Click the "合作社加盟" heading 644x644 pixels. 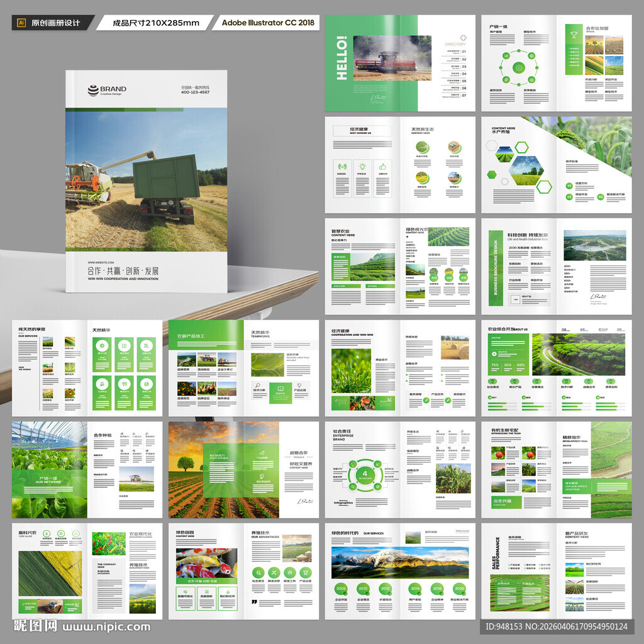pyautogui.click(x=597, y=28)
